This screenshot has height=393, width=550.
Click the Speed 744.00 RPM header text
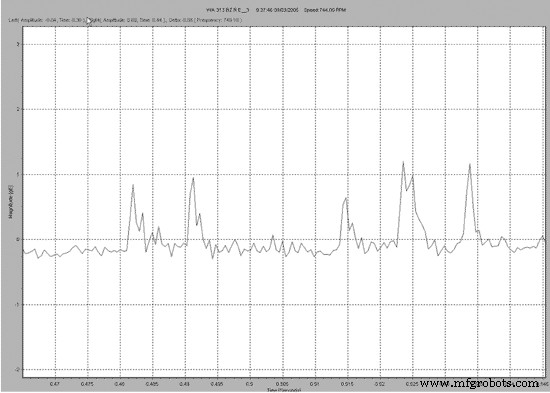pyautogui.click(x=325, y=10)
